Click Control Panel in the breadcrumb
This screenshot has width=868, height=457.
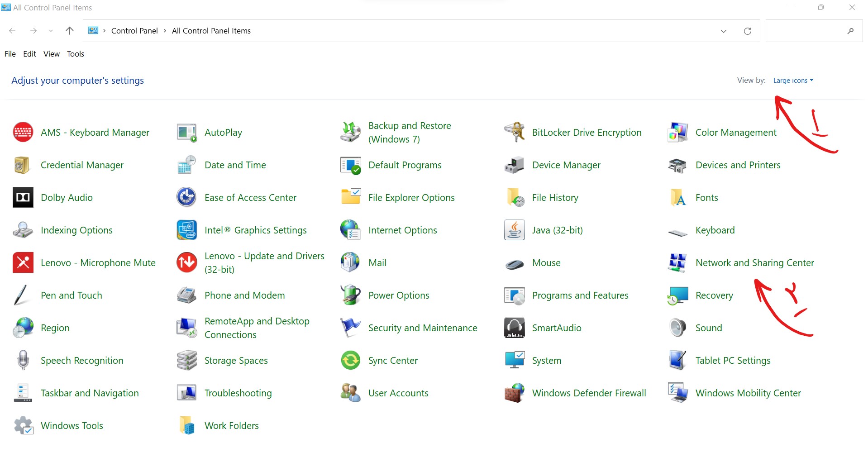(134, 31)
